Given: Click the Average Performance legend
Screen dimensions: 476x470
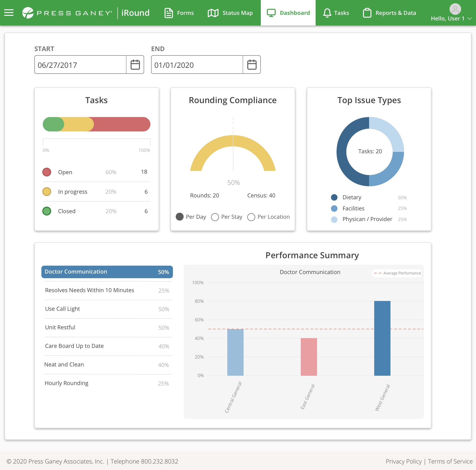Looking at the screenshot, I should [397, 273].
